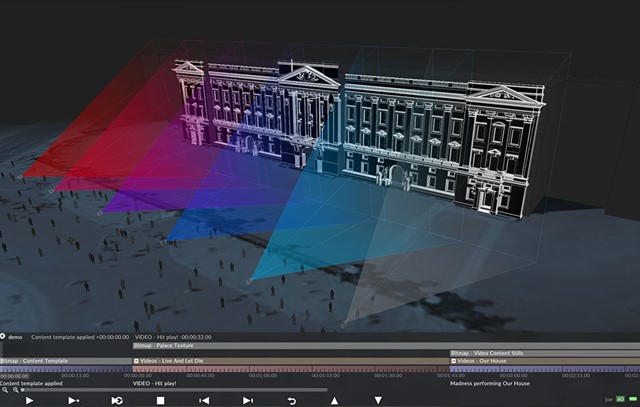This screenshot has width=640, height=407.
Task: Skip to the next section marker
Action: point(248,400)
